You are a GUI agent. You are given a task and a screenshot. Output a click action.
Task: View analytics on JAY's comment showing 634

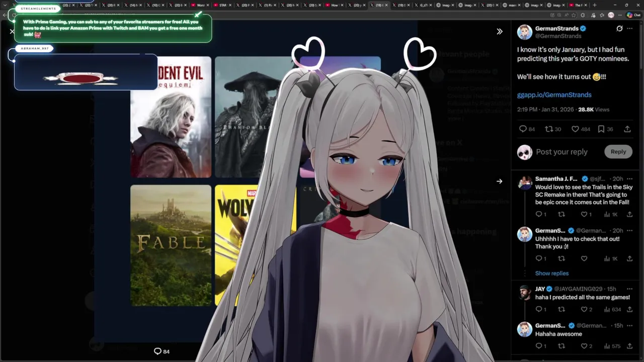[x=612, y=309]
